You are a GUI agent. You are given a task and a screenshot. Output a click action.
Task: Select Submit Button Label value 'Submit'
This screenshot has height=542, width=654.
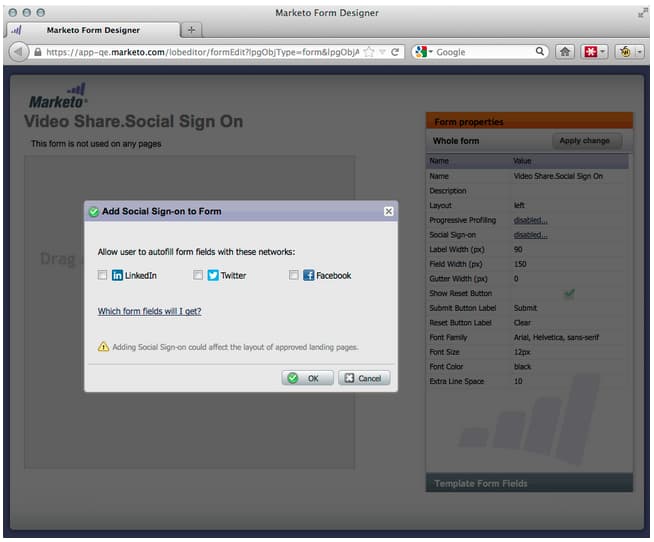click(525, 308)
